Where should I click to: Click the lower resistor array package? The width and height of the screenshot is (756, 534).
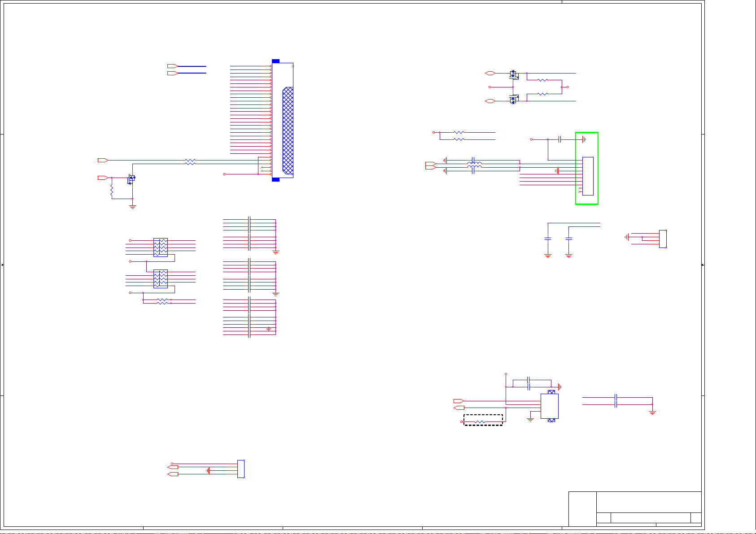(x=160, y=278)
